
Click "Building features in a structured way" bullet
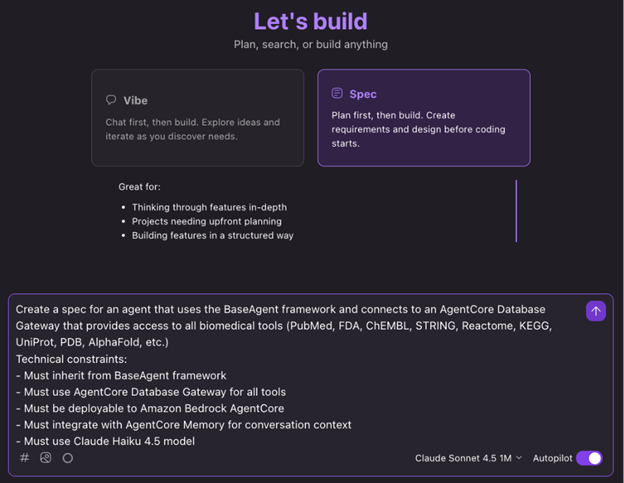tap(212, 235)
